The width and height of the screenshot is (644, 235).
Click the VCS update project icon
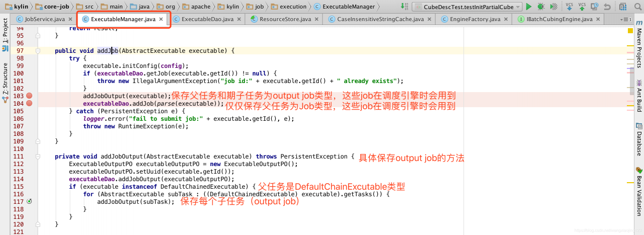570,7
